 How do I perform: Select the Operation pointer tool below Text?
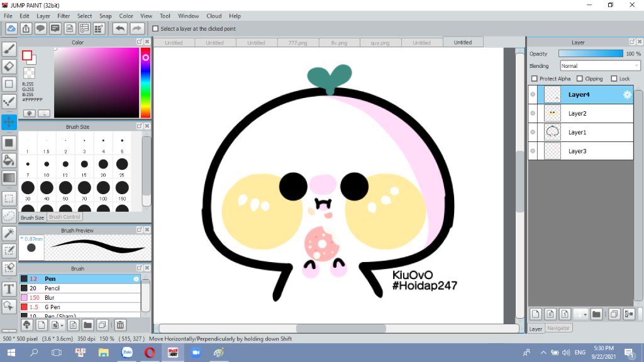tap(9, 306)
